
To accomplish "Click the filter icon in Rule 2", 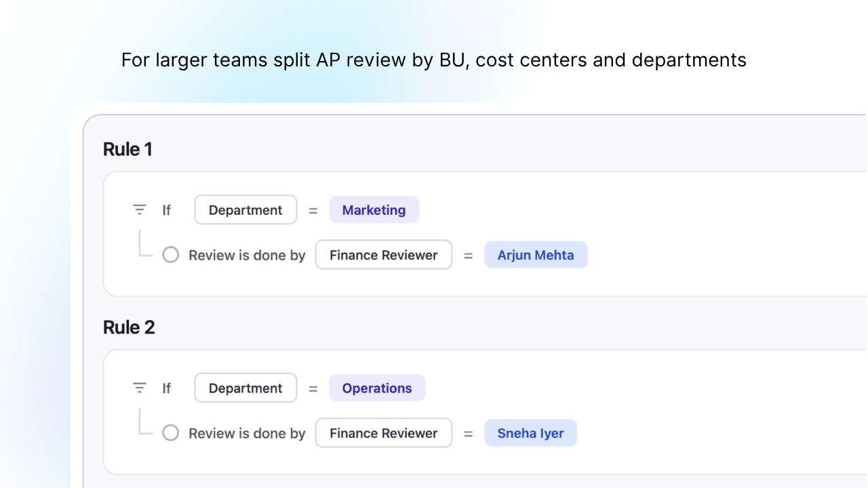I will (140, 388).
